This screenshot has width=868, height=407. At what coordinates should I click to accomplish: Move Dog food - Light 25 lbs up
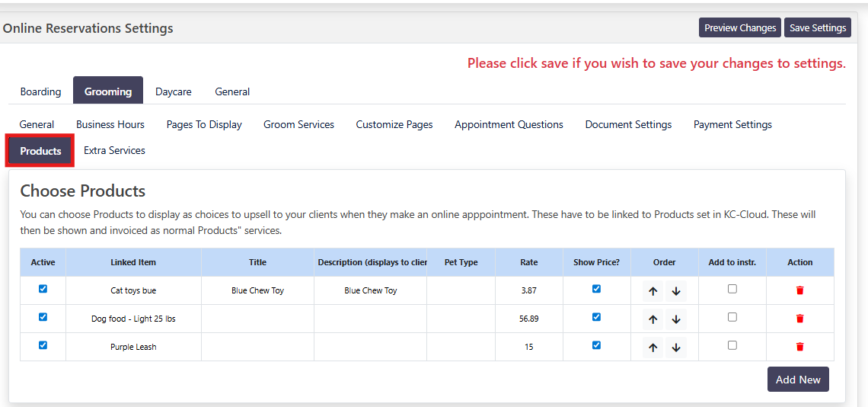[653, 319]
